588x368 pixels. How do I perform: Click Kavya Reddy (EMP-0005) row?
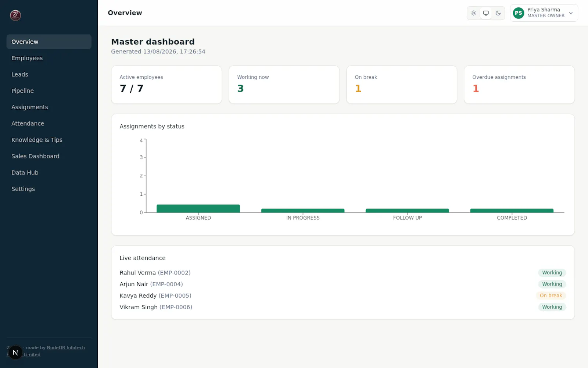343,296
